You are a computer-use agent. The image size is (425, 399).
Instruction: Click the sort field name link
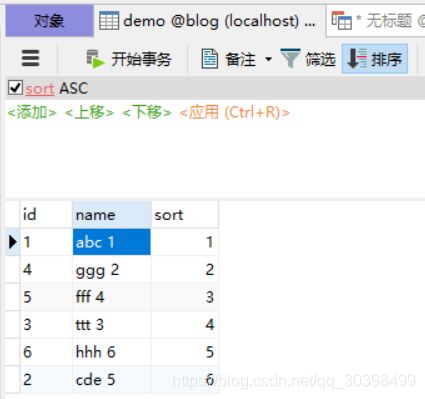pos(40,89)
